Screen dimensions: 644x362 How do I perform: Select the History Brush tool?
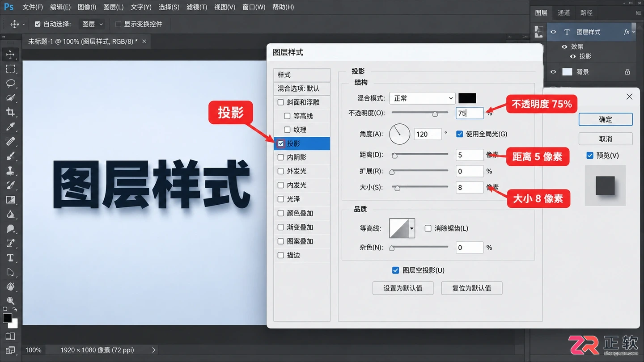10,185
